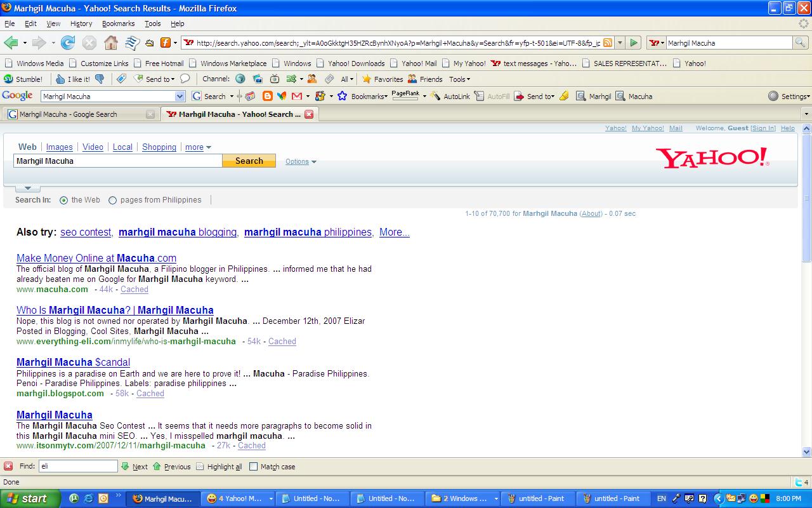The height and width of the screenshot is (508, 812).
Task: Click the TV video channel icon
Action: [x=275, y=79]
